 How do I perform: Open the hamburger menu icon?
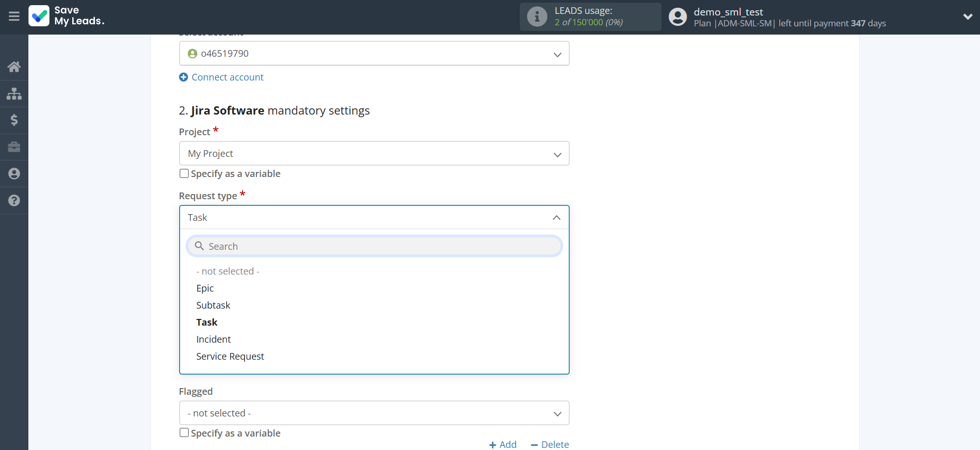(x=14, y=17)
